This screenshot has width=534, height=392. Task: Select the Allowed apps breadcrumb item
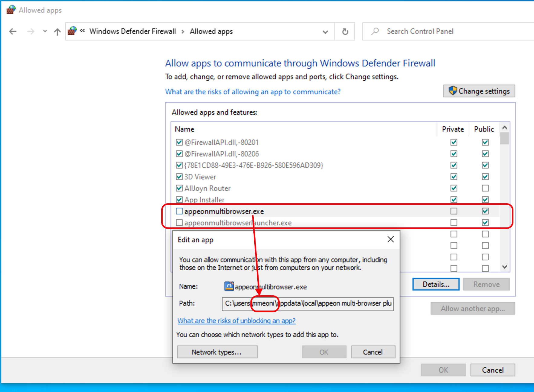(x=211, y=31)
